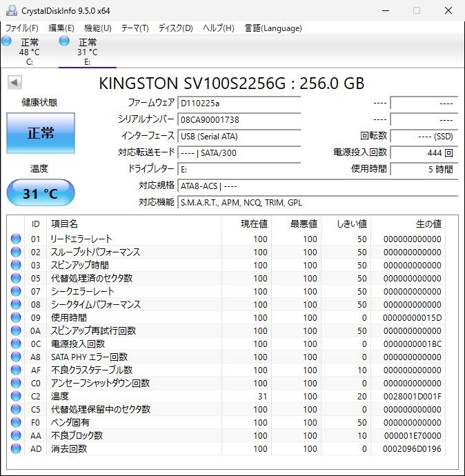465x476 pixels.
Task: Click the rotation rate field ---- (SSD)
Action: coord(424,137)
